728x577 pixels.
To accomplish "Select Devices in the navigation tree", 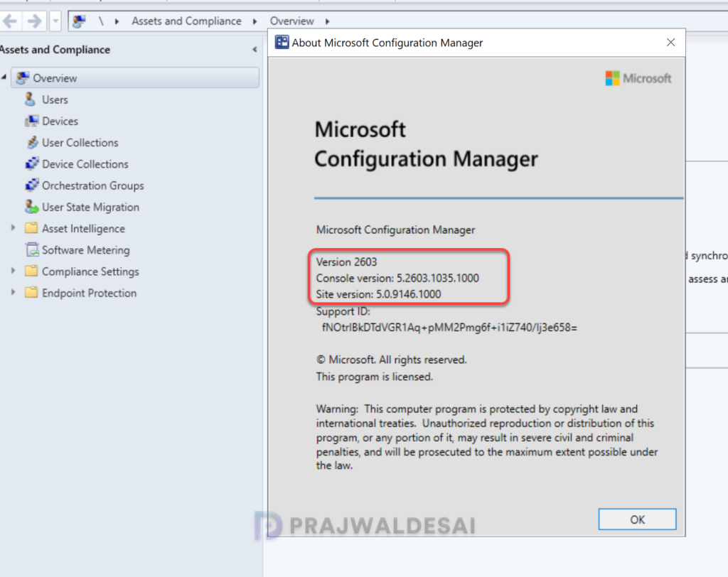I will tap(60, 122).
